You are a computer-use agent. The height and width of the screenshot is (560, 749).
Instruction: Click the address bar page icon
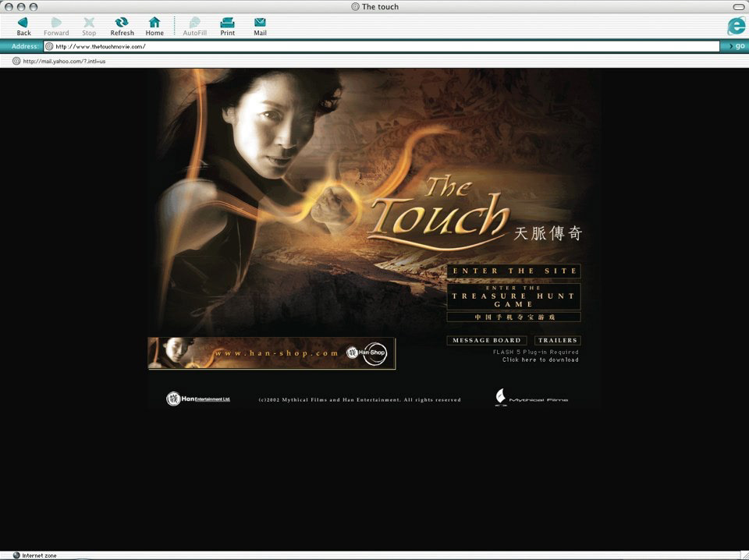pos(49,46)
